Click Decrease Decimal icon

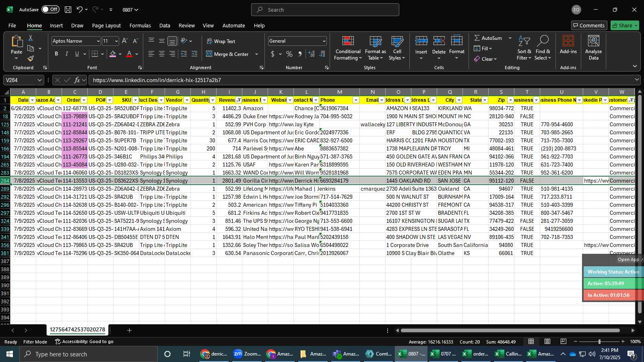(x=322, y=54)
